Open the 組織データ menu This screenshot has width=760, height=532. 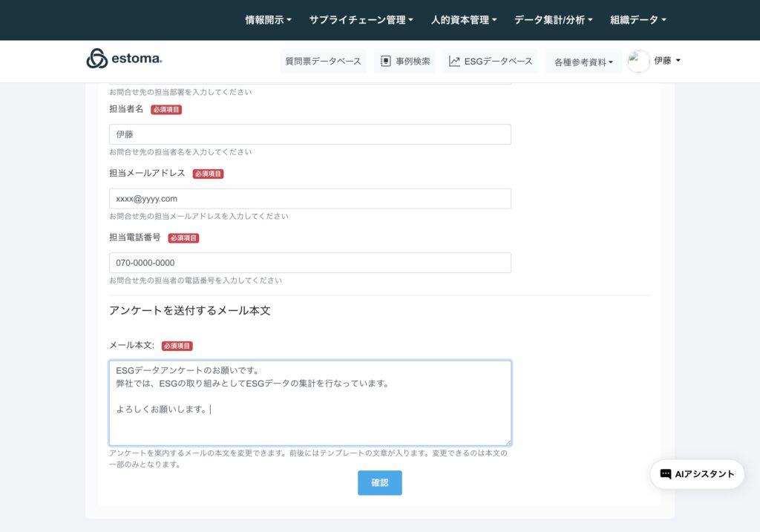tap(638, 20)
